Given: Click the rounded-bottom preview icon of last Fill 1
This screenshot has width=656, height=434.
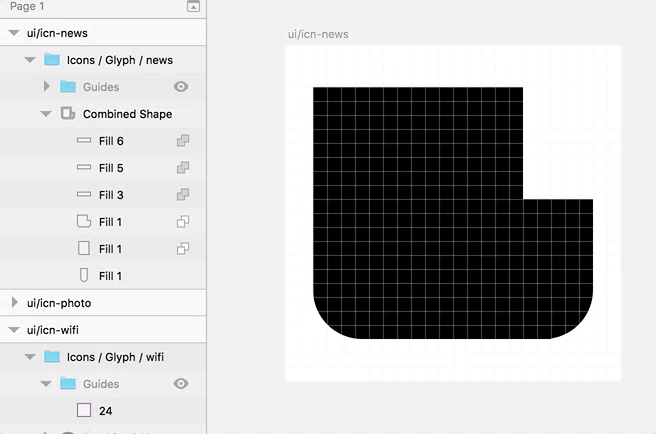Looking at the screenshot, I should pos(84,275).
